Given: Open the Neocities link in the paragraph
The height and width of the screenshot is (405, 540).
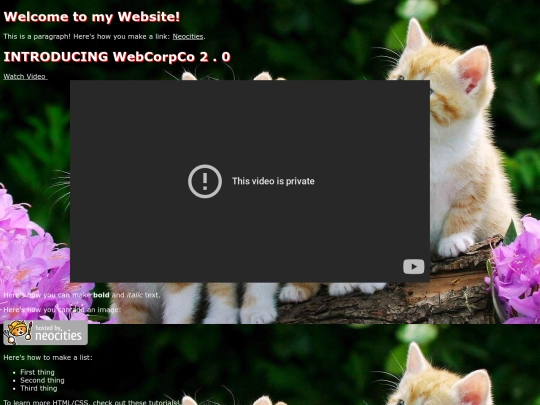Looking at the screenshot, I should point(188,37).
